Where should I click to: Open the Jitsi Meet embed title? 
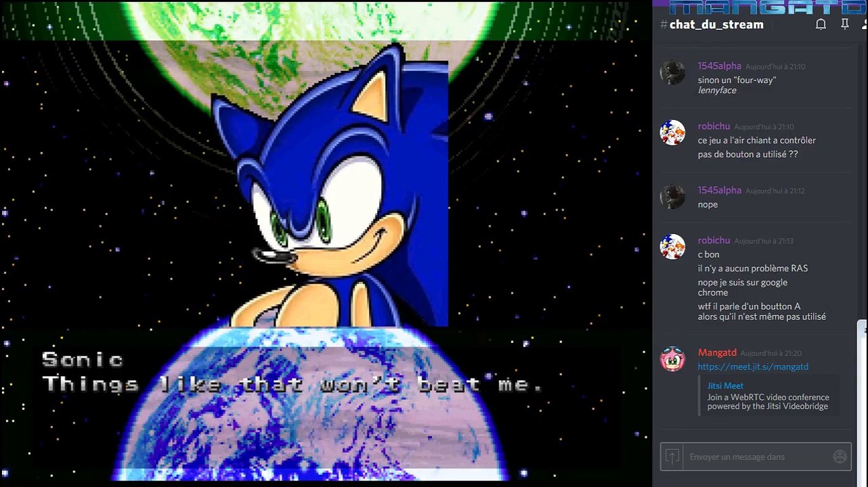pyautogui.click(x=725, y=386)
